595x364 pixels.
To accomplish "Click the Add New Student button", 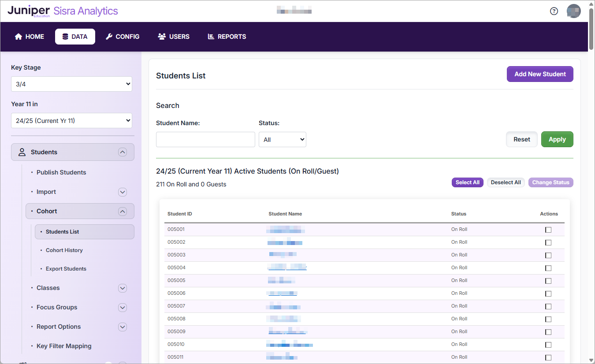I will point(540,74).
